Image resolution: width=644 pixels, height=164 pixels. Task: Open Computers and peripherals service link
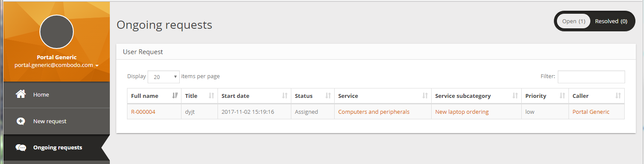click(374, 112)
